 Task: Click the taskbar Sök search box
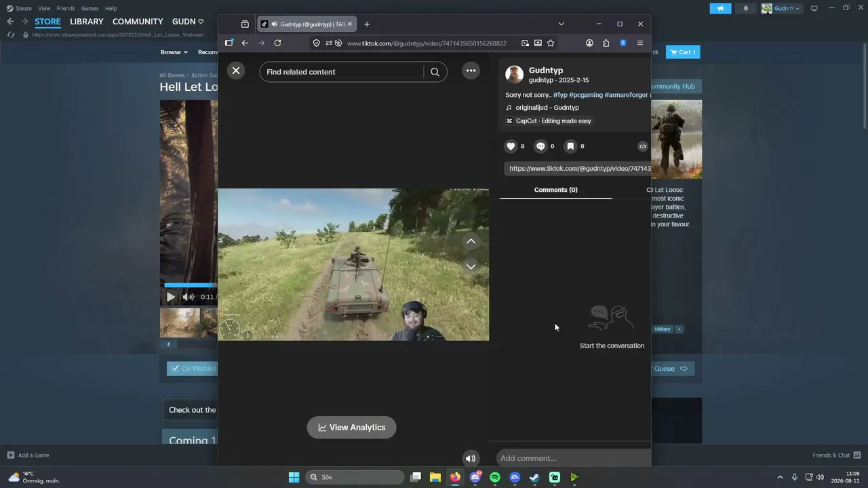[x=356, y=477]
